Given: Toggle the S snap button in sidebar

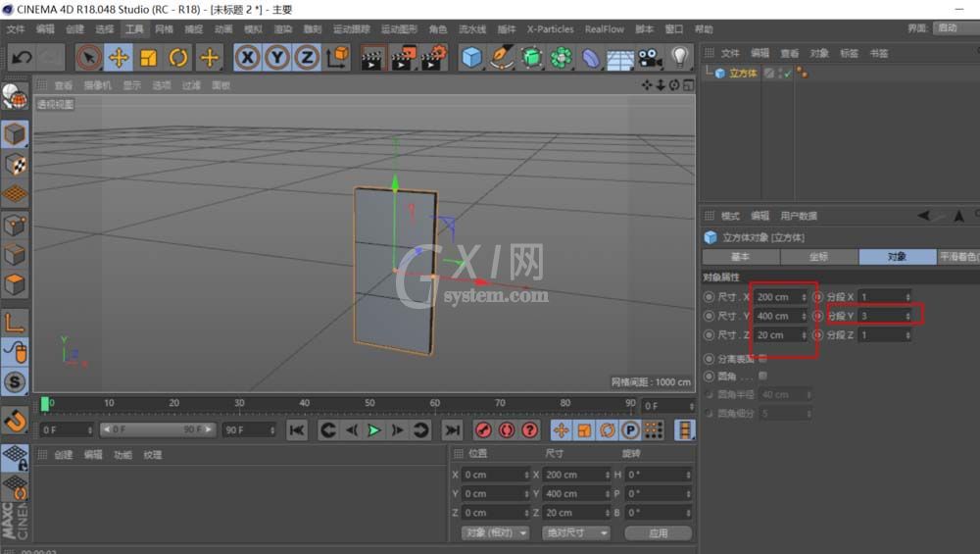Looking at the screenshot, I should 15,382.
